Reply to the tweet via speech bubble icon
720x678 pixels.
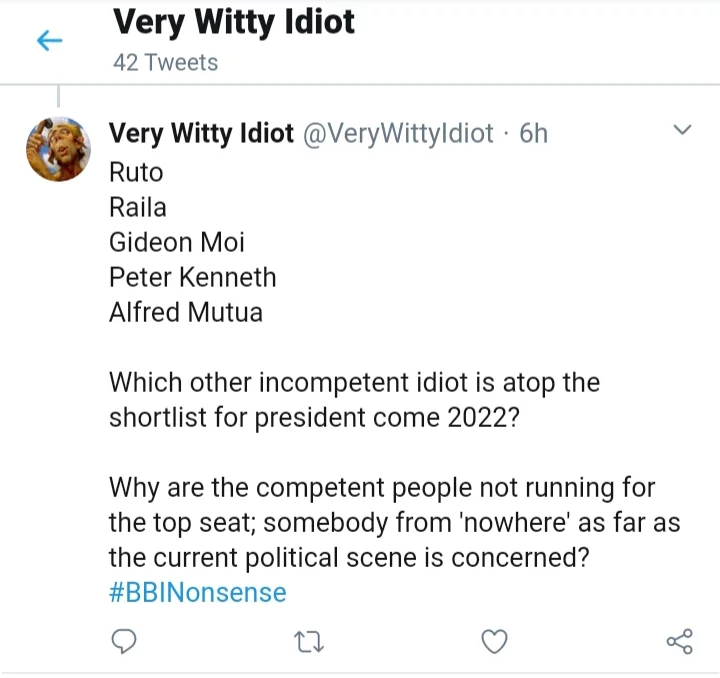coord(123,640)
